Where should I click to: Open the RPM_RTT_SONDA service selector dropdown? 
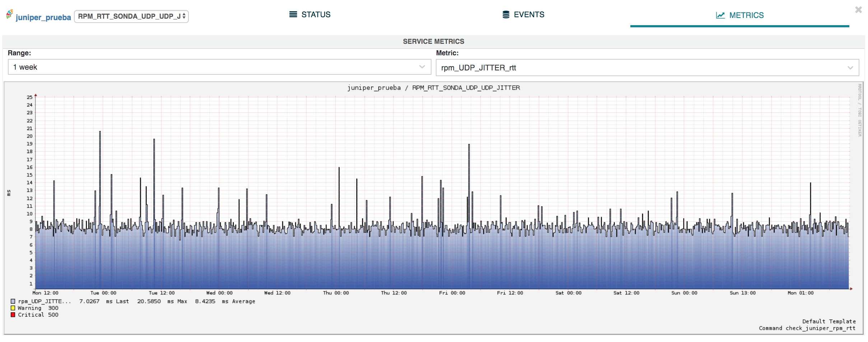131,16
